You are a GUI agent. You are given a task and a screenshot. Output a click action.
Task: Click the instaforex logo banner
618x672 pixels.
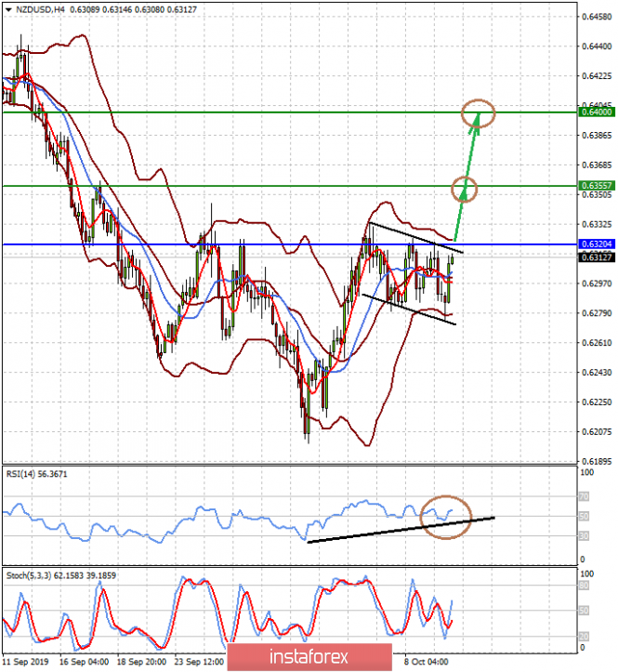[x=309, y=657]
